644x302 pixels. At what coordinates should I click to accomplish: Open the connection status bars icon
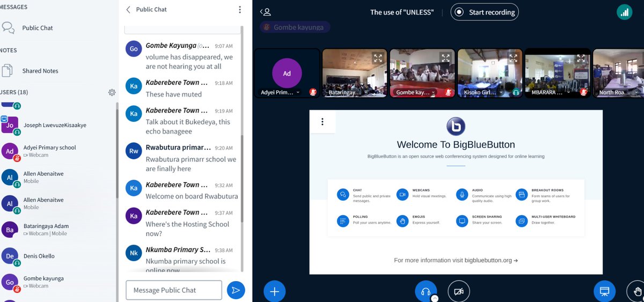pyautogui.click(x=624, y=12)
